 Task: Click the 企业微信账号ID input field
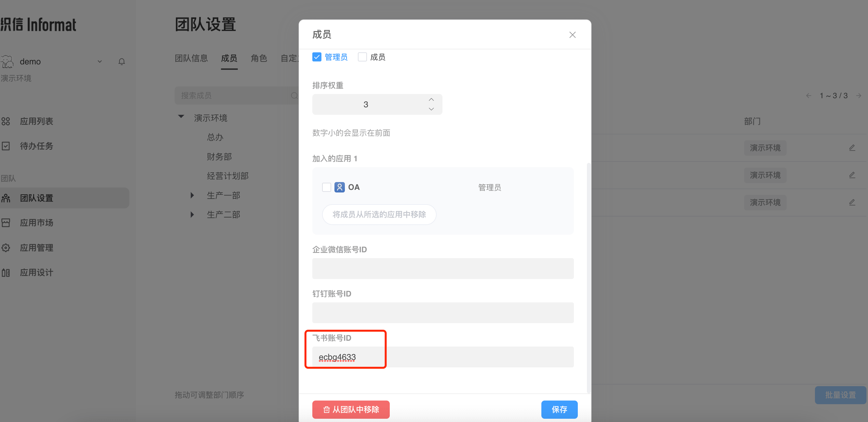click(442, 269)
